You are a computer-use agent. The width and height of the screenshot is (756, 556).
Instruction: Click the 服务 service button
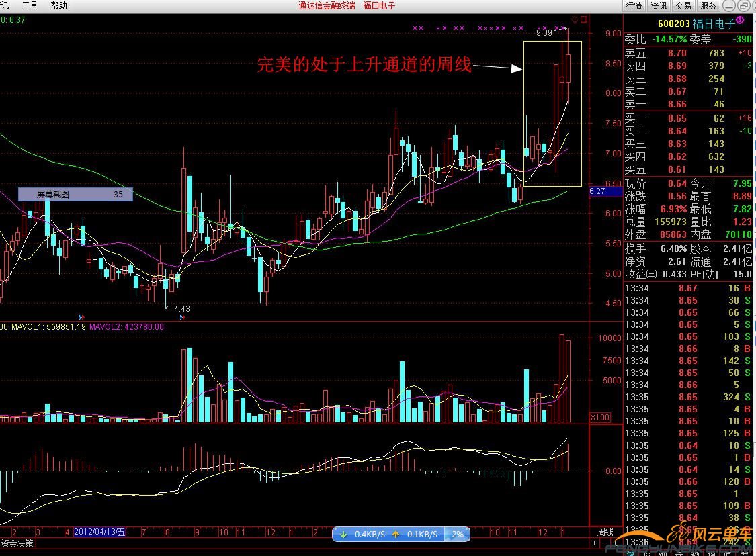click(x=708, y=5)
